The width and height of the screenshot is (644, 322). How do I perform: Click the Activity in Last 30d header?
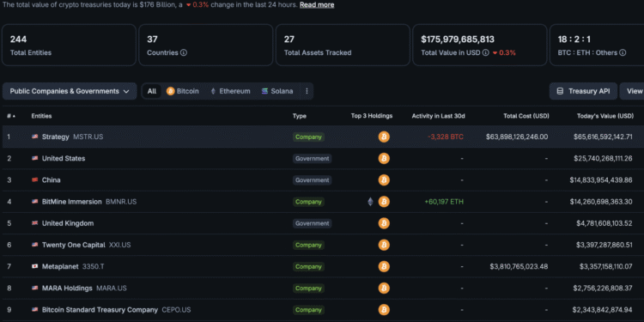(438, 116)
